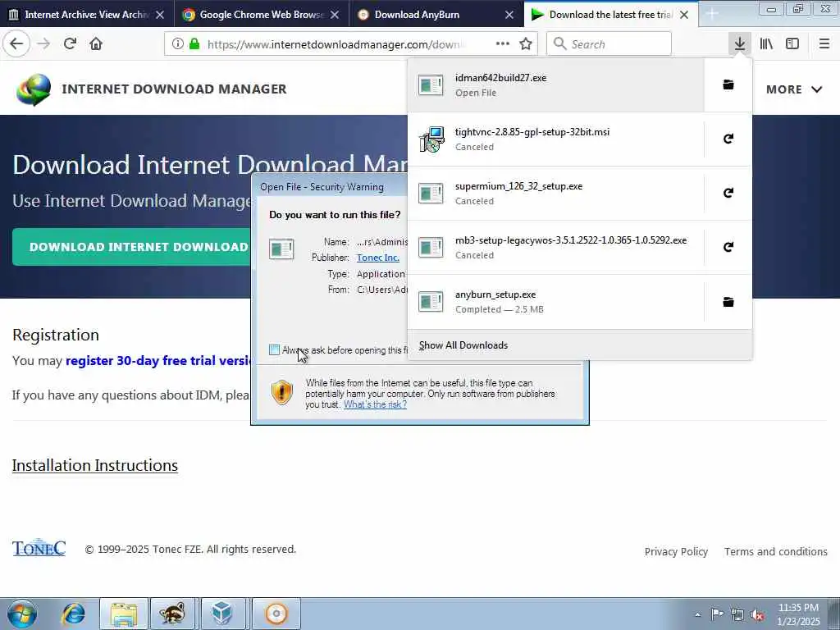Bookmark this page with the star

526,44
